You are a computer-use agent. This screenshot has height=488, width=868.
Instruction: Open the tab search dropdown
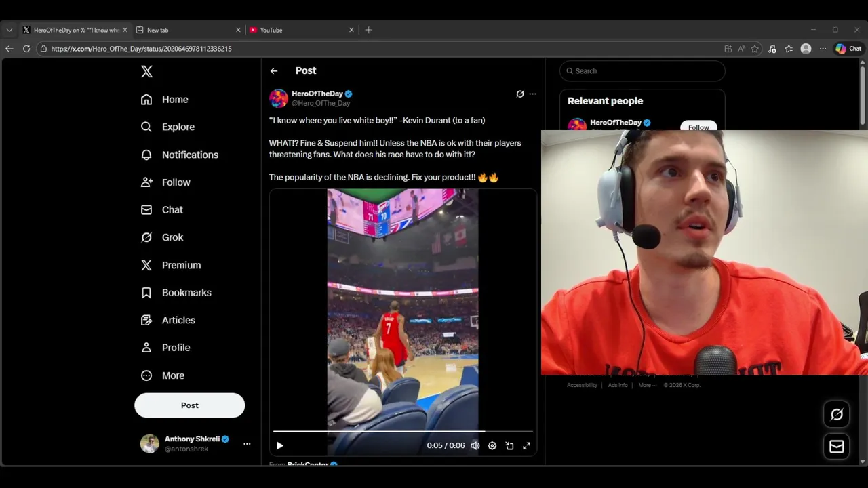9,30
